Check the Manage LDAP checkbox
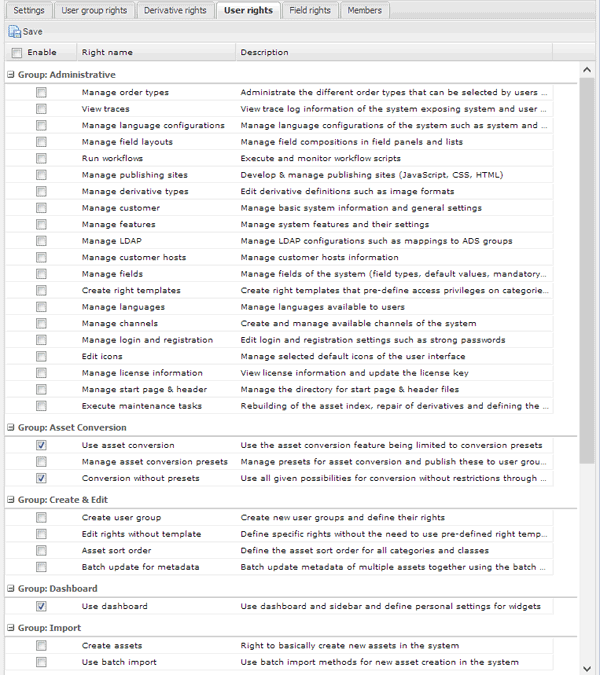This screenshot has width=600, height=675. [41, 241]
